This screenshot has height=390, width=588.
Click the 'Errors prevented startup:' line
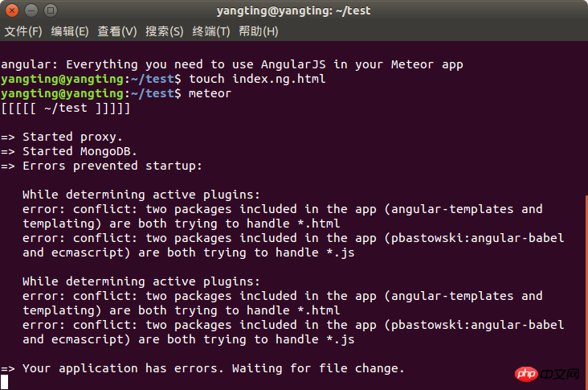tap(112, 166)
